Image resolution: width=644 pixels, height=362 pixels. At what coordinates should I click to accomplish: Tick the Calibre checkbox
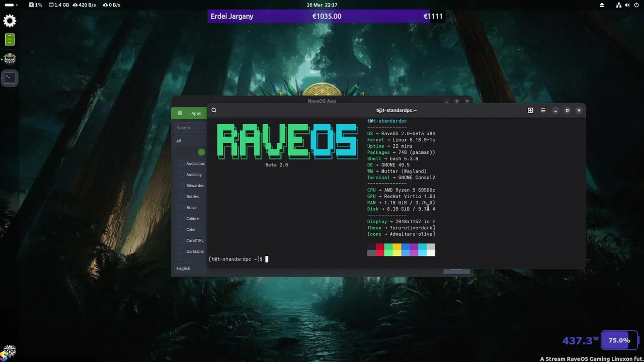(182, 219)
